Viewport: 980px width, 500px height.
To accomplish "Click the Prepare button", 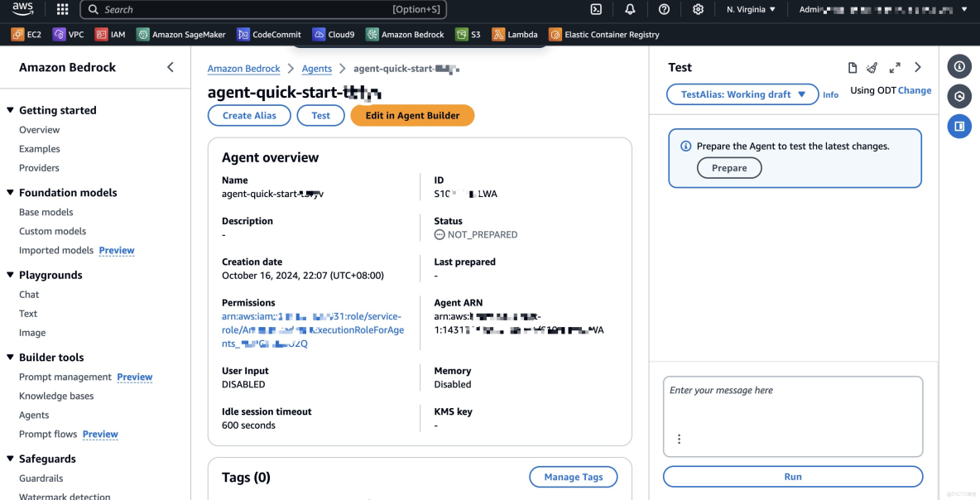I will click(x=728, y=167).
